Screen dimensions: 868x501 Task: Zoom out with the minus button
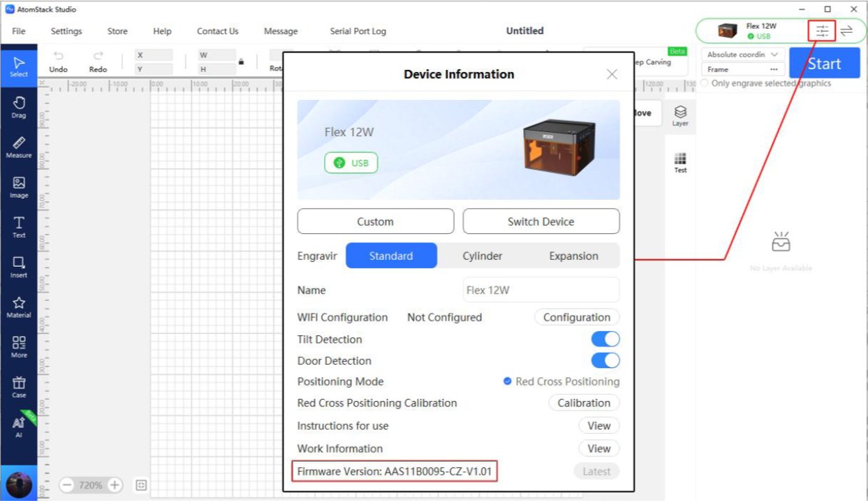click(66, 485)
